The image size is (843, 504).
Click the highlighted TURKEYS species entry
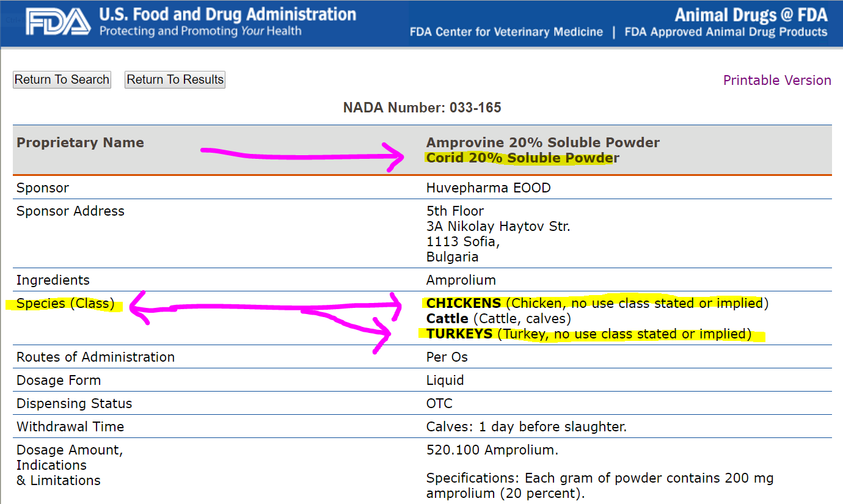click(459, 334)
